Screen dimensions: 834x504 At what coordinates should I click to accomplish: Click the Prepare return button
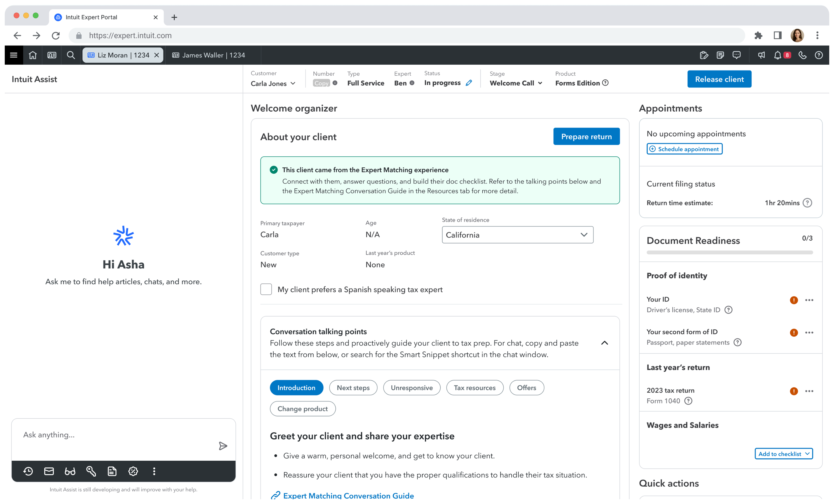tap(586, 137)
